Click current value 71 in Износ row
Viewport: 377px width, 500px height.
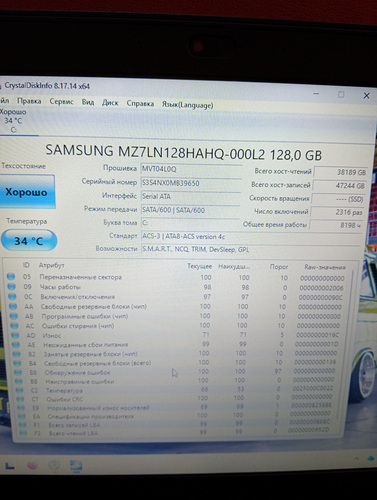tap(206, 334)
